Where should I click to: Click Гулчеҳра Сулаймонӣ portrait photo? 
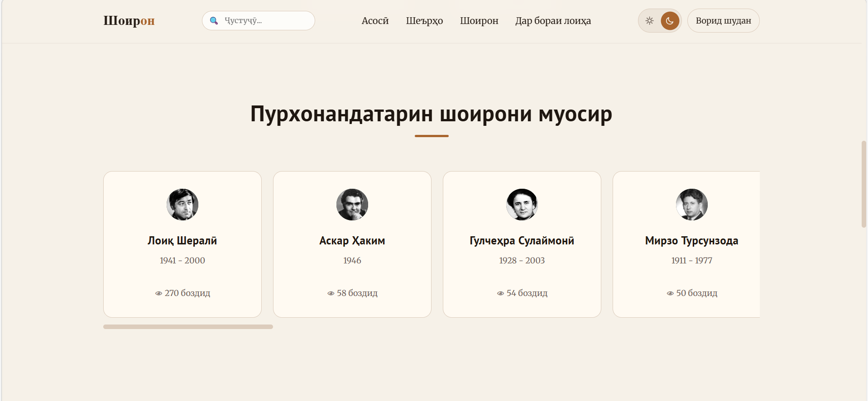pyautogui.click(x=522, y=205)
